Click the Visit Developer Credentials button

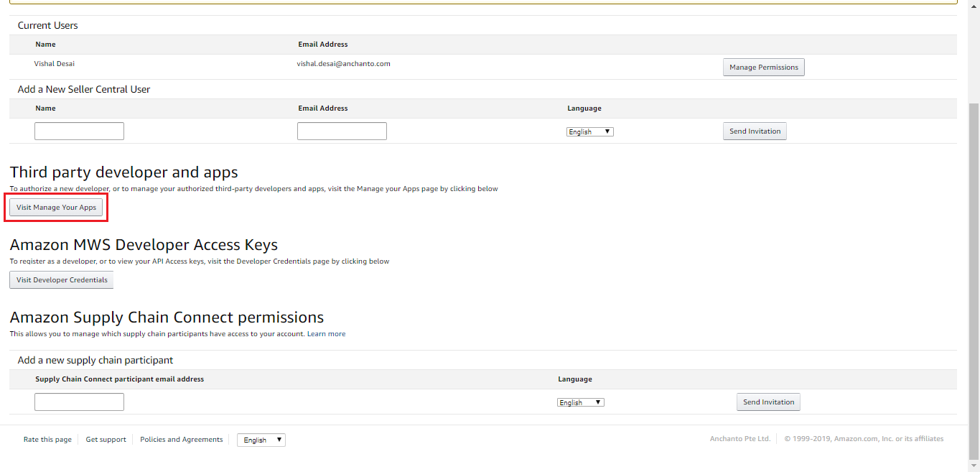62,280
